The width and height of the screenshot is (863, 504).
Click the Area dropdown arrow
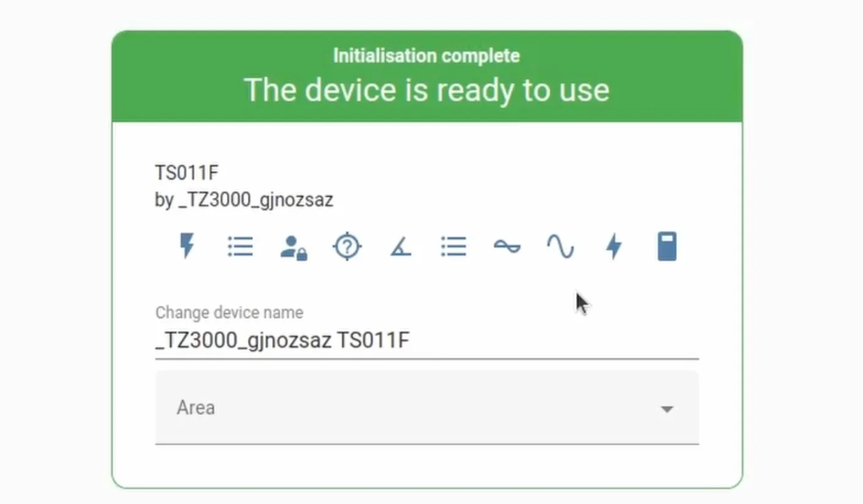point(667,409)
